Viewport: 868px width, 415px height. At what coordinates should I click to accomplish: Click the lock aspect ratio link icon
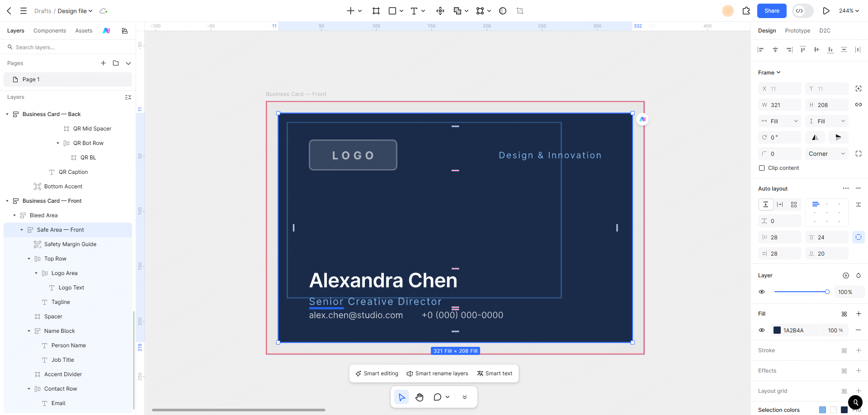859,105
